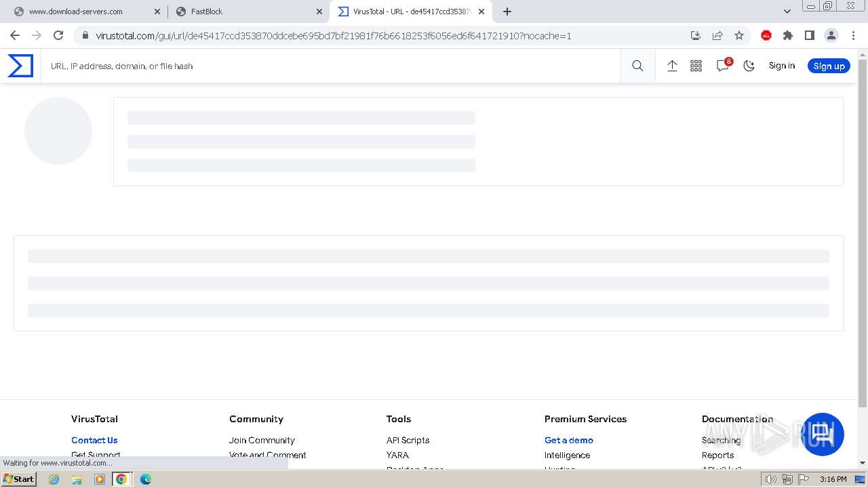Expand the tab search chevron

tap(787, 12)
